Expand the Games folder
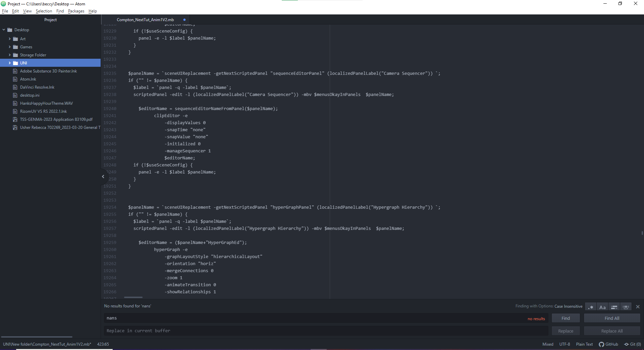This screenshot has width=644, height=350. click(x=10, y=47)
